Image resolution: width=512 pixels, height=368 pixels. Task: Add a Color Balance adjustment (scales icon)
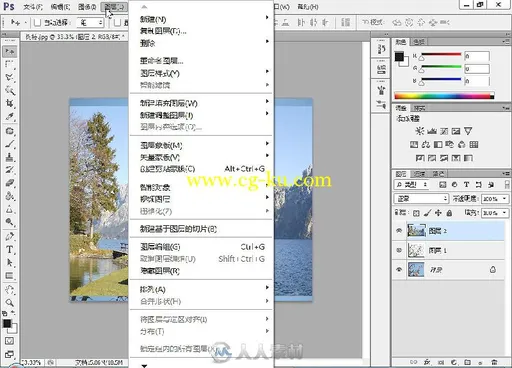click(426, 144)
